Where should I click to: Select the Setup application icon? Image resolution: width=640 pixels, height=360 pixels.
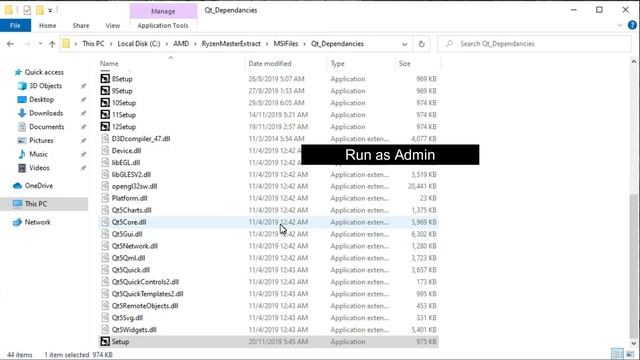105,342
